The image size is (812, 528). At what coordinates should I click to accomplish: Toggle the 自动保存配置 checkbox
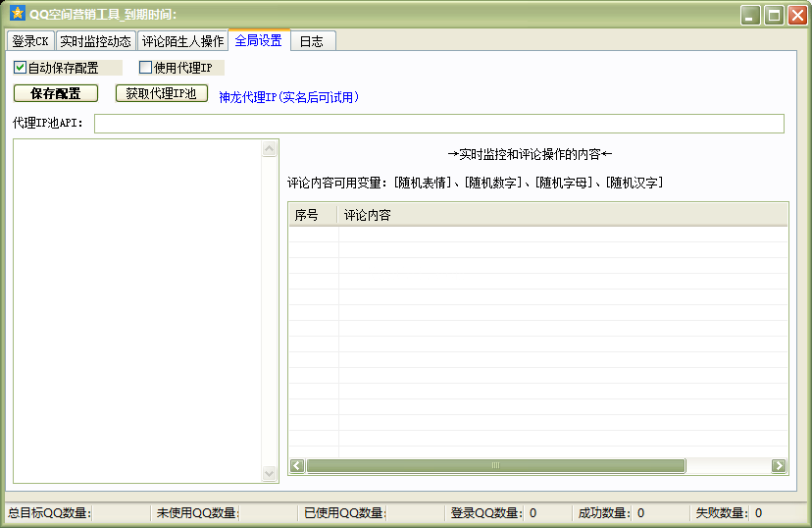click(x=21, y=68)
